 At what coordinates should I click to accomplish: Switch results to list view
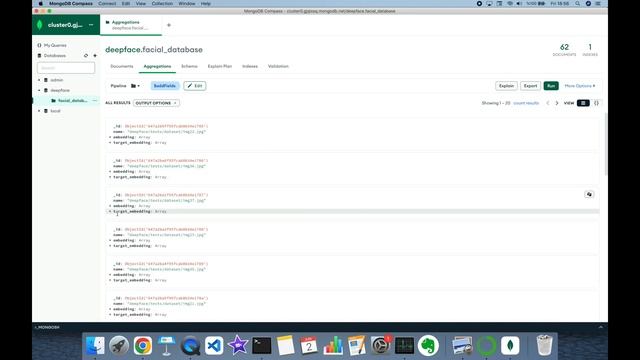583,103
